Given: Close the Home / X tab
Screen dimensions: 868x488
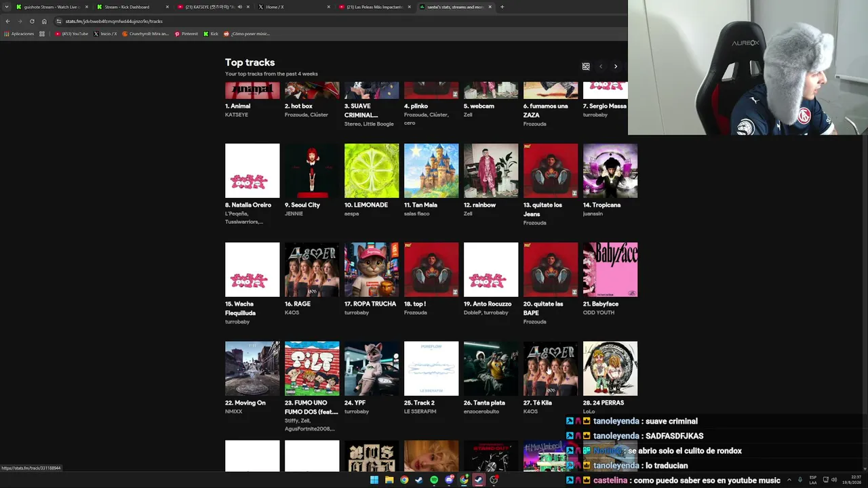Looking at the screenshot, I should click(x=329, y=7).
